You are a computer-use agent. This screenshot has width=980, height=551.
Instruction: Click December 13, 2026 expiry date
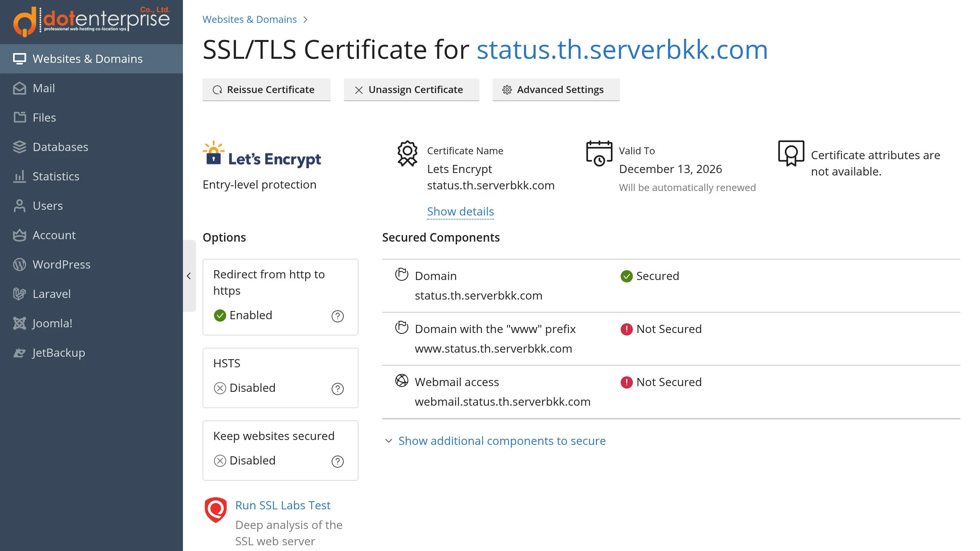pos(670,169)
